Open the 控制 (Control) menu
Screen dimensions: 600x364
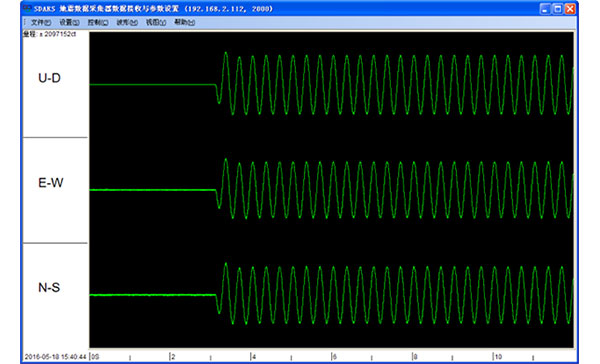click(98, 23)
